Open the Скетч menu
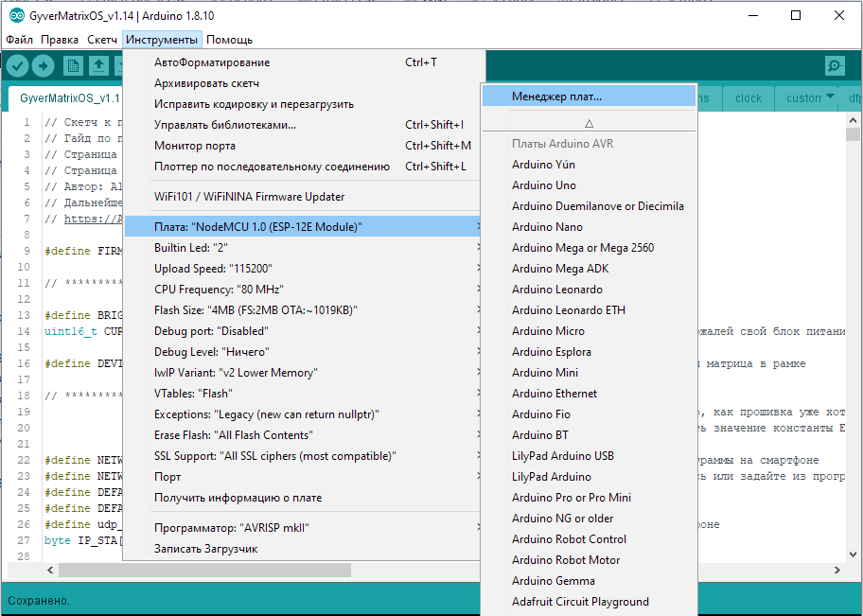Image resolution: width=863 pixels, height=616 pixels. pos(102,40)
